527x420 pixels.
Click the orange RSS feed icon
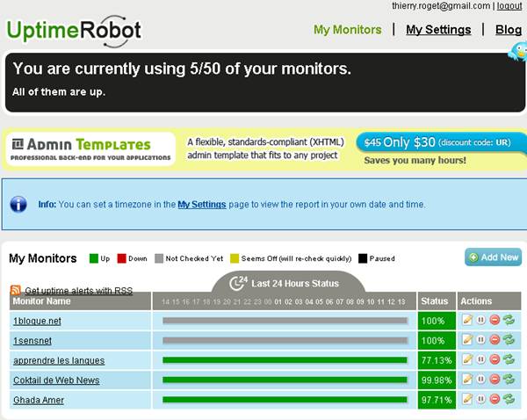pyautogui.click(x=16, y=290)
